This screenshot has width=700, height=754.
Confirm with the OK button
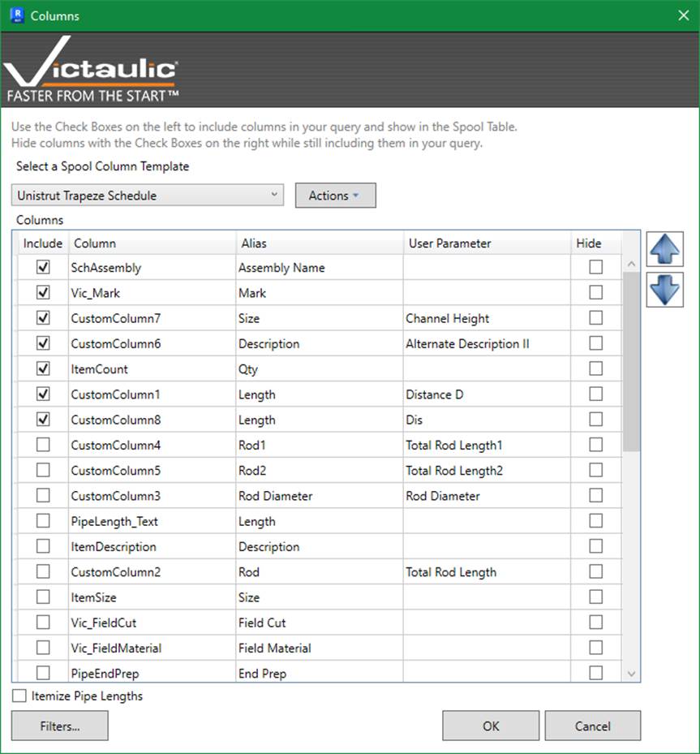491,726
